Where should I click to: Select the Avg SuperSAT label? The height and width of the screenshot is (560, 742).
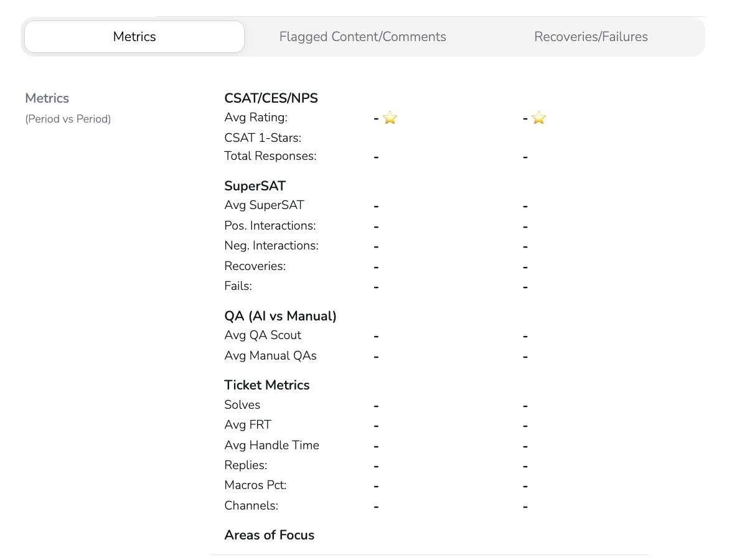click(264, 205)
